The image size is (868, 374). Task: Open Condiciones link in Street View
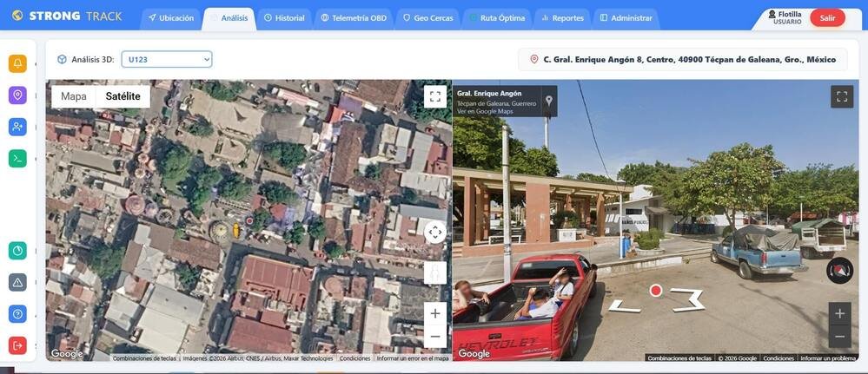point(779,358)
